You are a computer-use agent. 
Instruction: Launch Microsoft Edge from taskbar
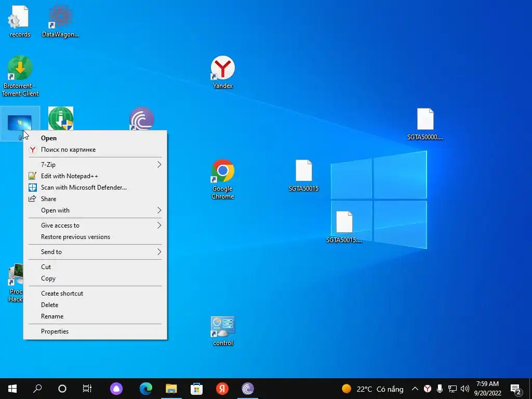pos(146,389)
